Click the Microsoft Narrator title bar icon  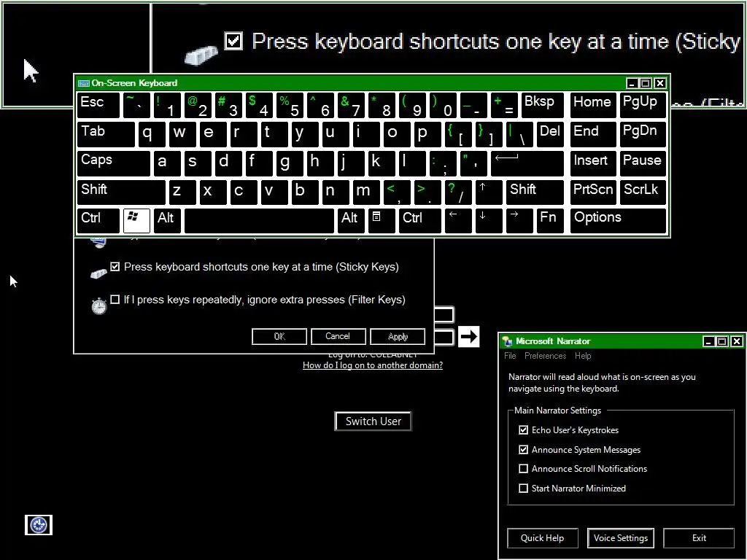coord(508,341)
